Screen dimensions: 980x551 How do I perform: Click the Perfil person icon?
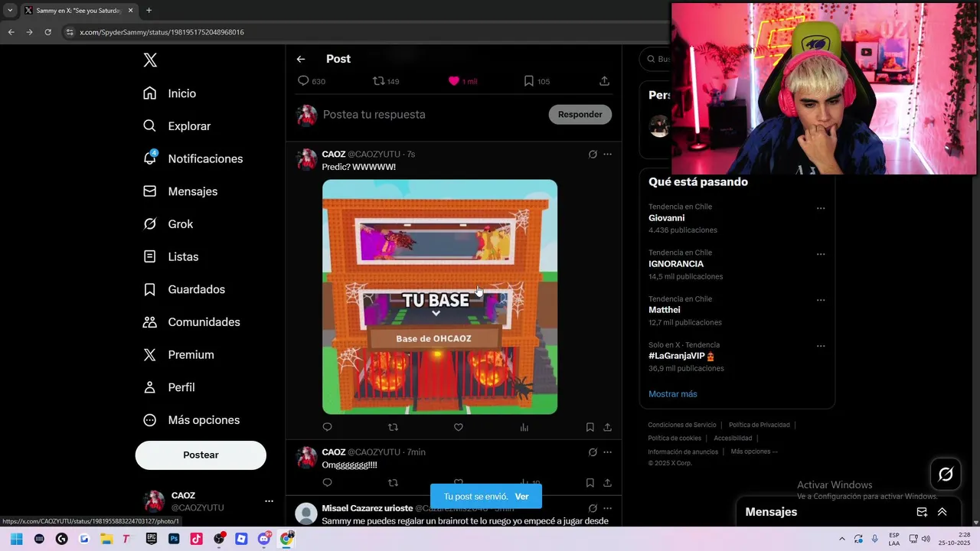150,387
